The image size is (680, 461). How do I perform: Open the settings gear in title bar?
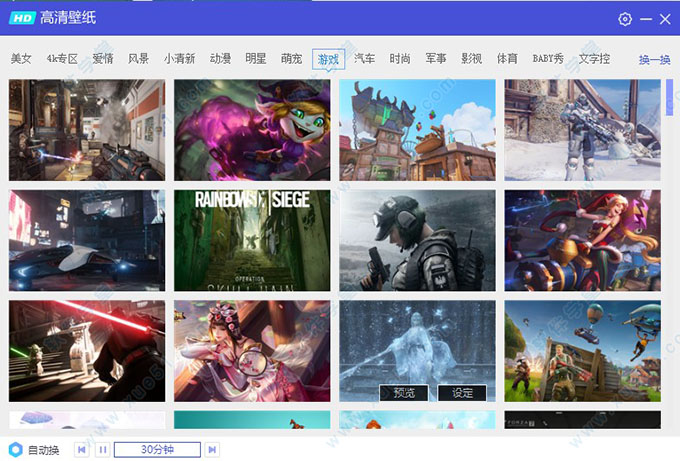[x=625, y=19]
